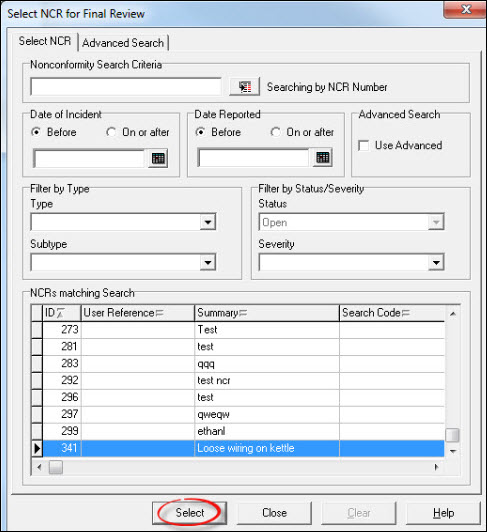This screenshot has width=487, height=532.
Task: Click the search mode icon beside NCR criteria field
Action: [x=244, y=87]
